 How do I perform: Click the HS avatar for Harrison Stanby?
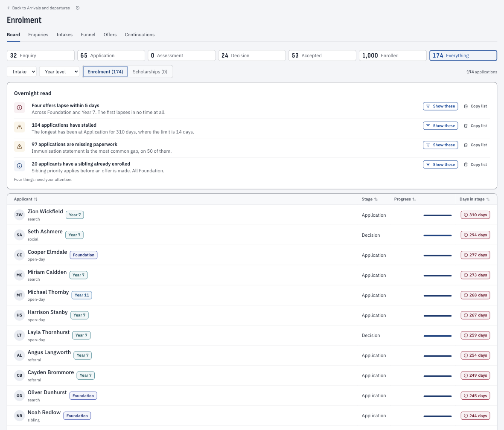click(19, 315)
